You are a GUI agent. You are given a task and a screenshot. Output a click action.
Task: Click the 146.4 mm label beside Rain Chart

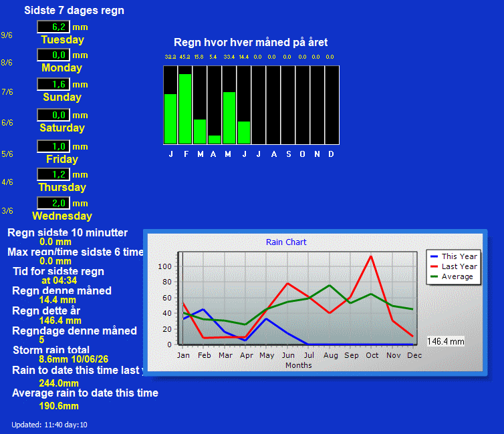tap(445, 341)
